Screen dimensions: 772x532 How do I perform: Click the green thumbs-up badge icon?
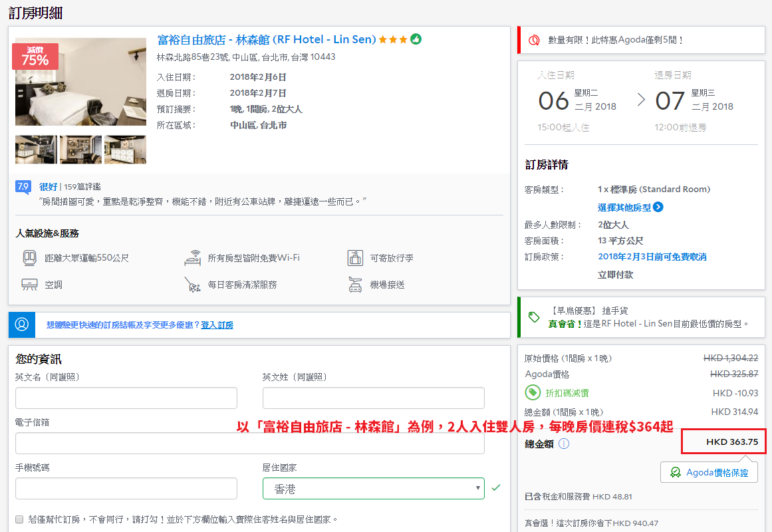(x=416, y=39)
